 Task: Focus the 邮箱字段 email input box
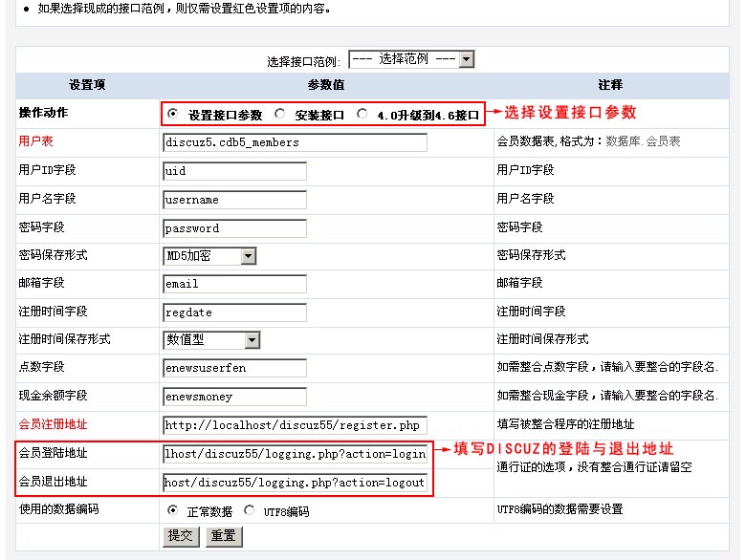pyautogui.click(x=234, y=284)
